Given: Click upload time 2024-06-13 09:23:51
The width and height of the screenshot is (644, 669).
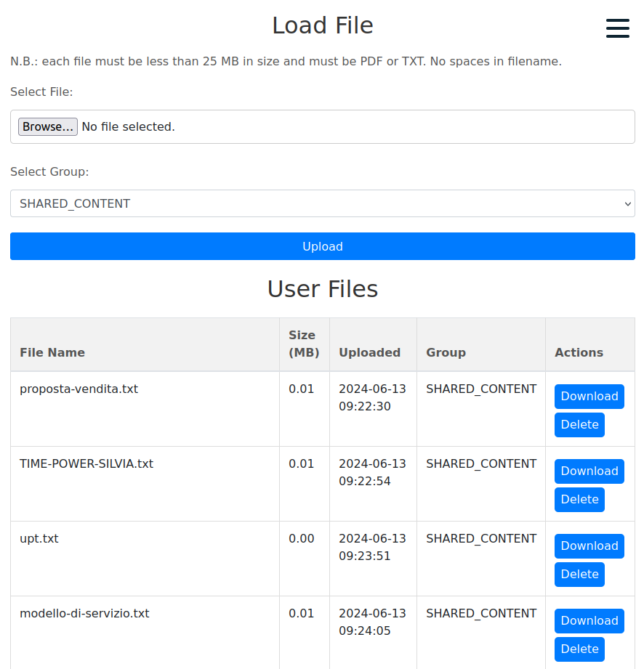Looking at the screenshot, I should [372, 548].
